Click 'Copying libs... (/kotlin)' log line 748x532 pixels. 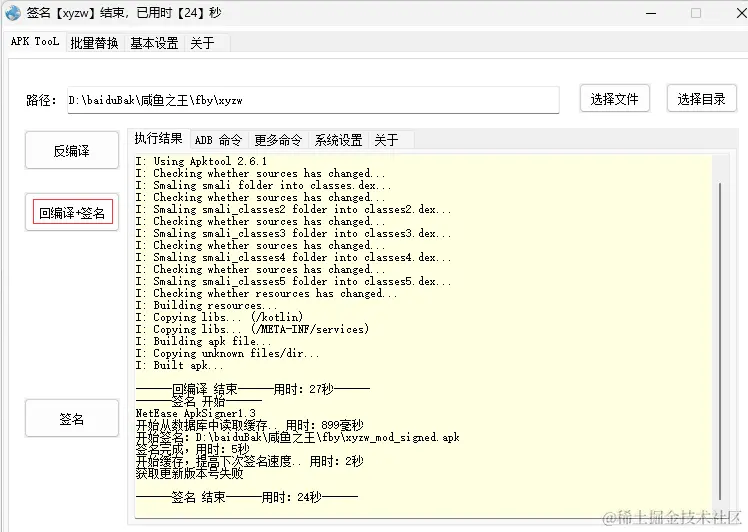[x=219, y=317]
